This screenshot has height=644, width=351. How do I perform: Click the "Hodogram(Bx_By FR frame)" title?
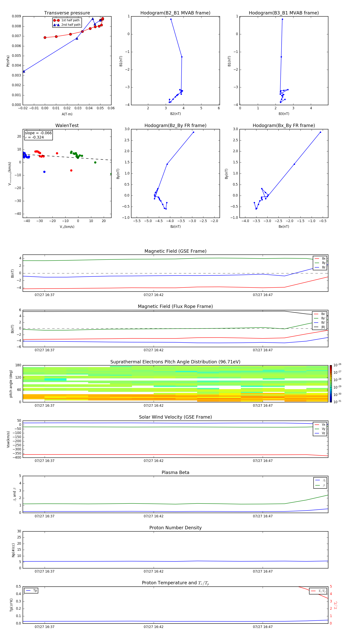pos(284,125)
